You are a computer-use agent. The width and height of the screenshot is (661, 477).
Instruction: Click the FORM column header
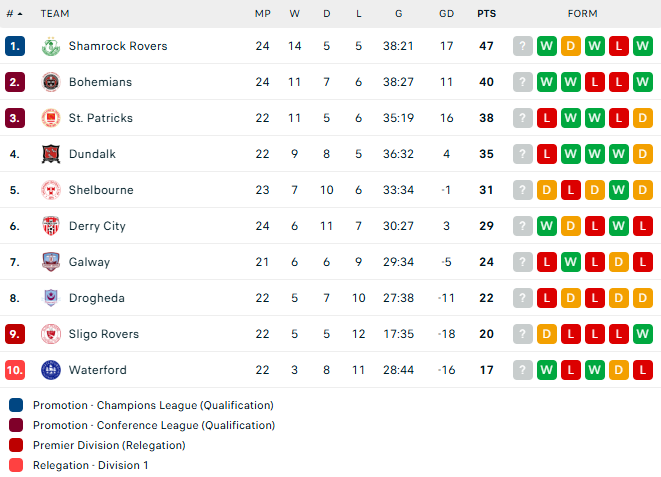click(582, 14)
